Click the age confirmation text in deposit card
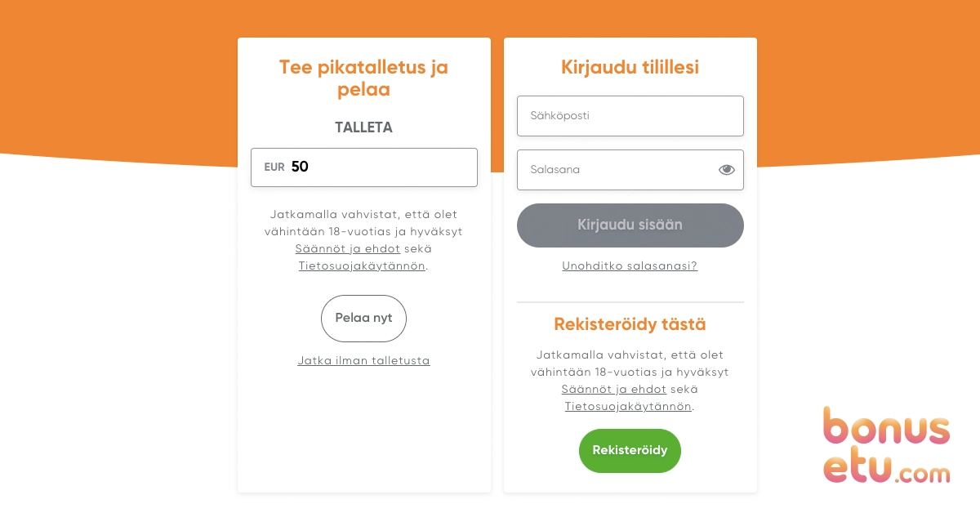 point(363,240)
